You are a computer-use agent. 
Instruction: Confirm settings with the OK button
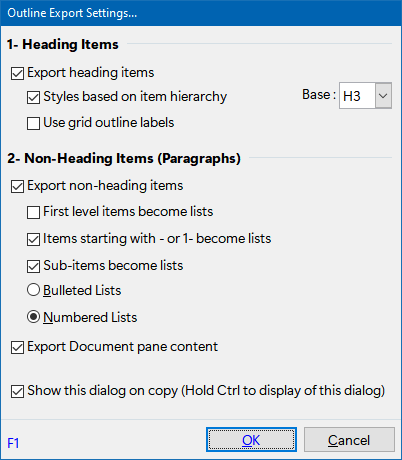[x=251, y=440]
